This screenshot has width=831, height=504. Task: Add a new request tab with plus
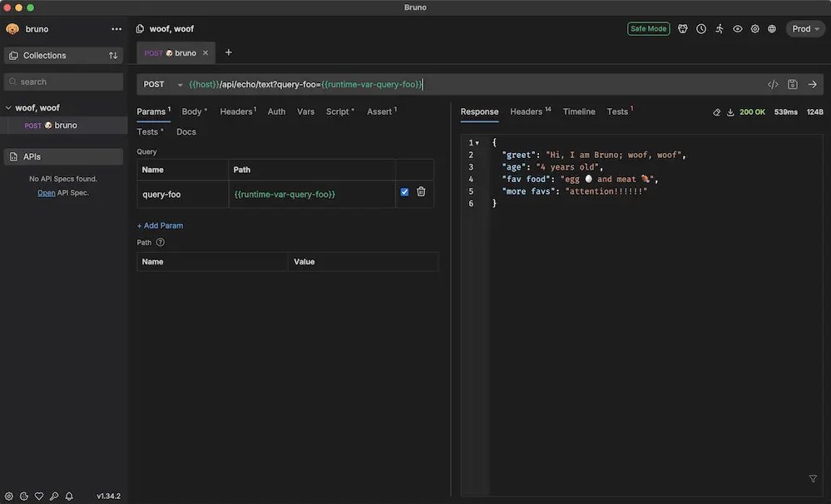pos(229,52)
